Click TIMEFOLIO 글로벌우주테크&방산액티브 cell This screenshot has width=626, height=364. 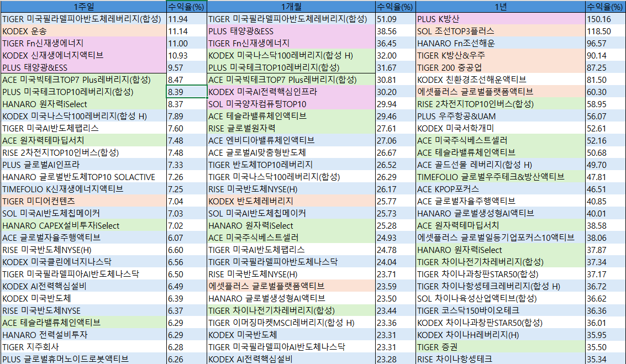[501, 177]
